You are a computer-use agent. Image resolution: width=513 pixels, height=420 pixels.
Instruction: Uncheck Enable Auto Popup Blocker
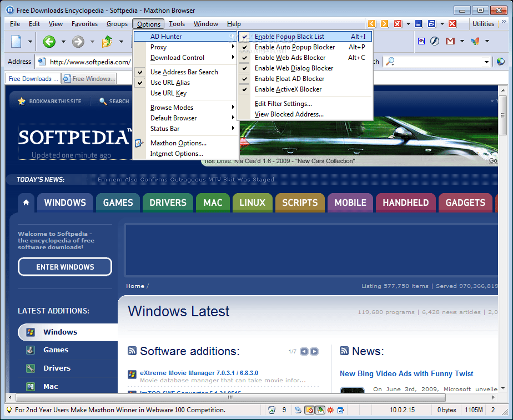305,47
